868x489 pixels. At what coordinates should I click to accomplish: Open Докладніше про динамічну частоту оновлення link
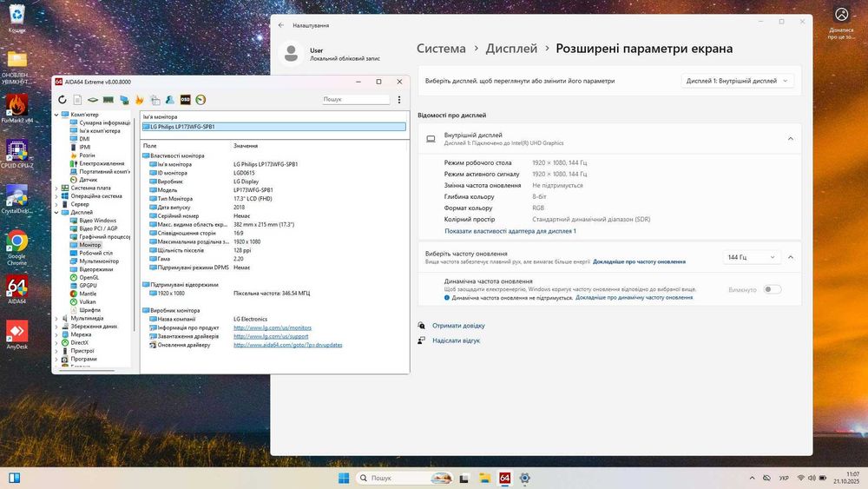[634, 297]
